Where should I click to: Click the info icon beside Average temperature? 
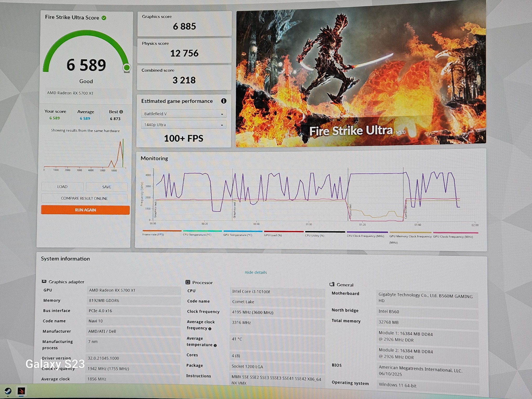[215, 345]
